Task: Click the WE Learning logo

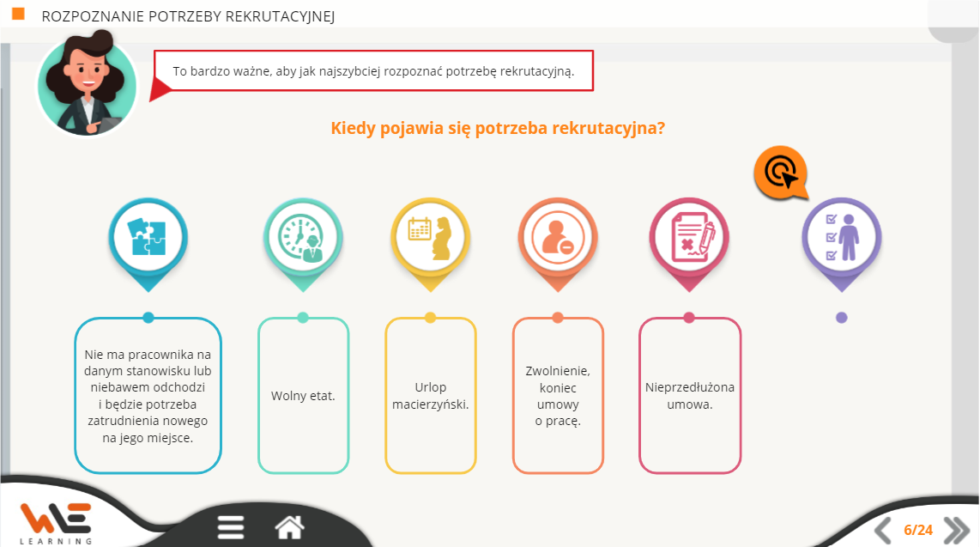Action: point(57,523)
